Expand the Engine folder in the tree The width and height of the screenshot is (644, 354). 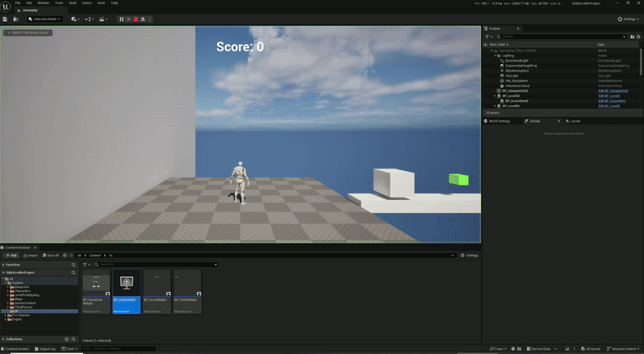tap(6, 319)
